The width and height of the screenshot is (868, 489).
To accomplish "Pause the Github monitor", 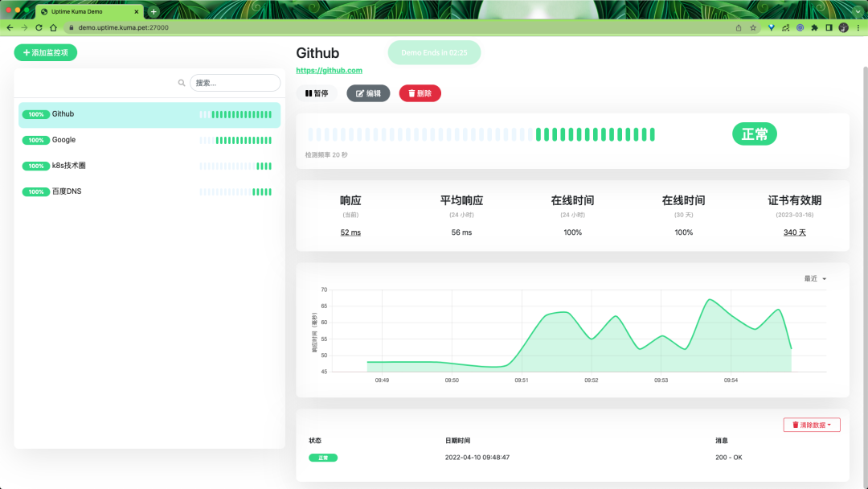I will click(317, 93).
